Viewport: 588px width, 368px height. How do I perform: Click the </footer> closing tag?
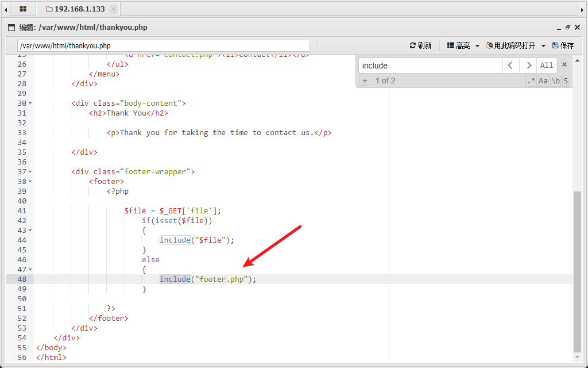[109, 318]
